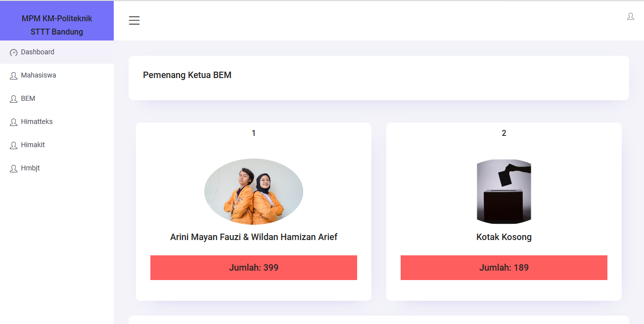This screenshot has height=324, width=644.
Task: Click the Mahasiswa person icon
Action: [14, 76]
